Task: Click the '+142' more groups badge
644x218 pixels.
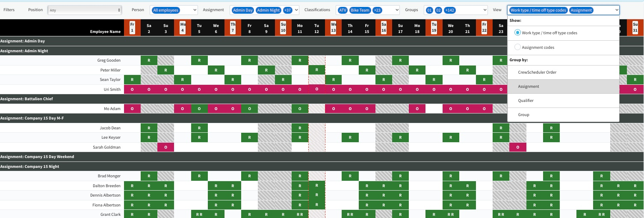Action: pos(450,10)
